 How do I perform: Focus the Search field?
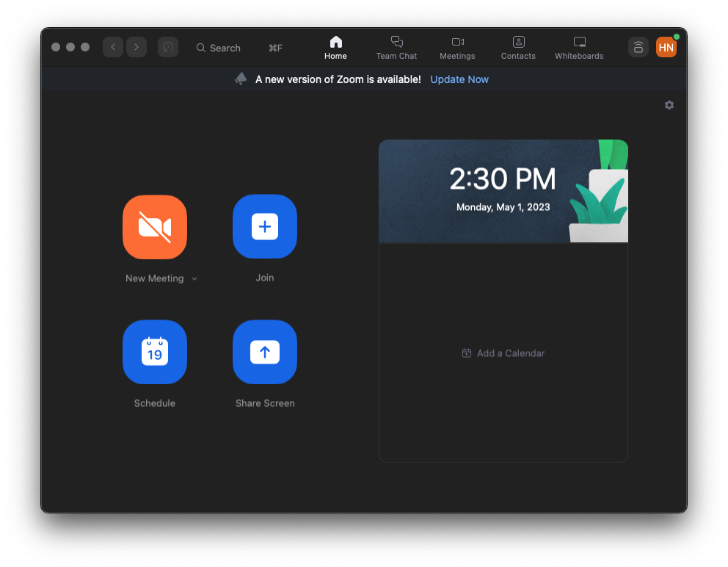click(x=239, y=48)
